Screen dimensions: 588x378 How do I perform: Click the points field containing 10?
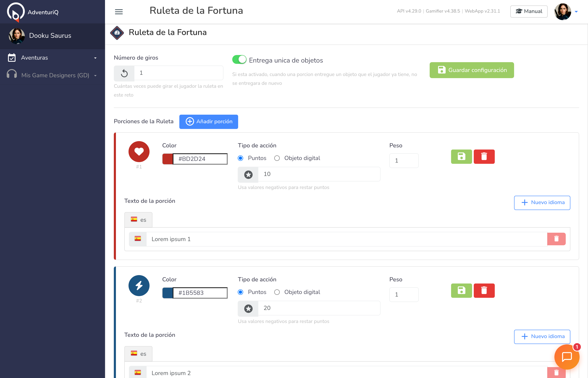click(319, 174)
